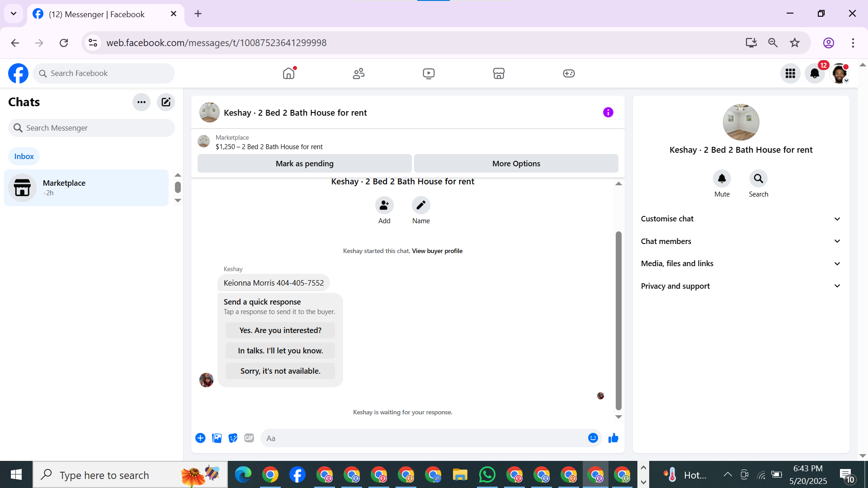Screen dimensions: 868x488
Task: Click the Add people icon
Action: [x=384, y=206]
